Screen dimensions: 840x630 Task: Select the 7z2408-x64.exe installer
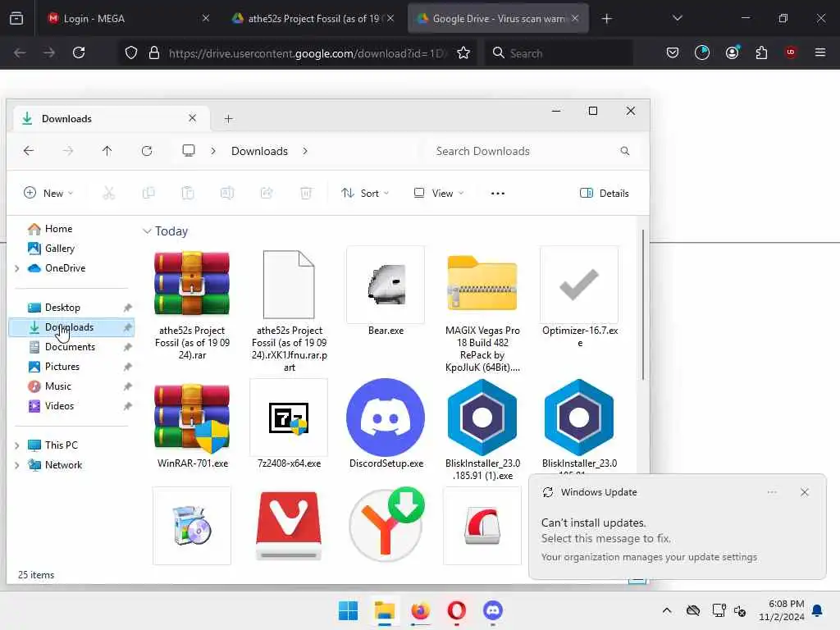(289, 424)
